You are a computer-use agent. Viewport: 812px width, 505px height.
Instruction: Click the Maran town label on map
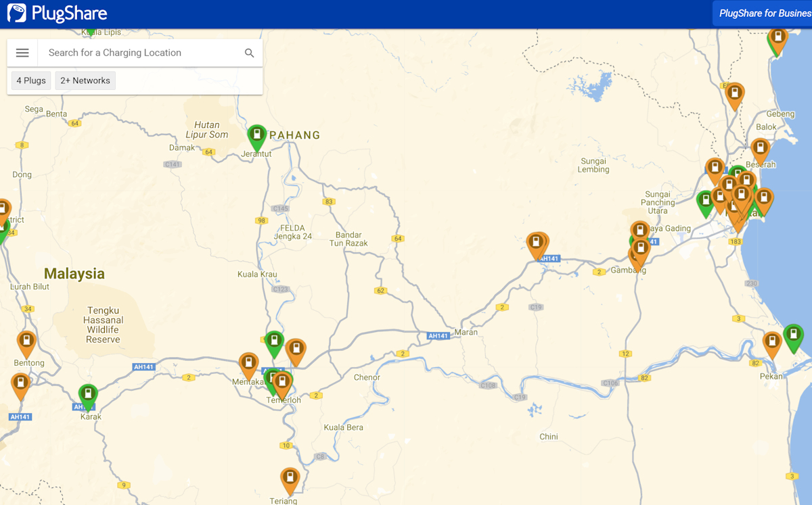pos(466,332)
